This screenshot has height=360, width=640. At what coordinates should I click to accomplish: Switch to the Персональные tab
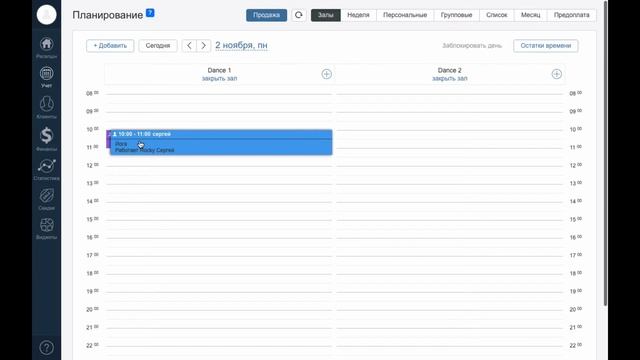coord(405,15)
